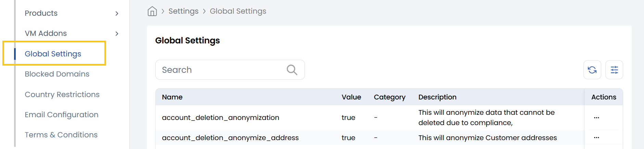Open actions menu for account_deletion_anonymize_address
This screenshot has width=644, height=149.
pos(596,137)
